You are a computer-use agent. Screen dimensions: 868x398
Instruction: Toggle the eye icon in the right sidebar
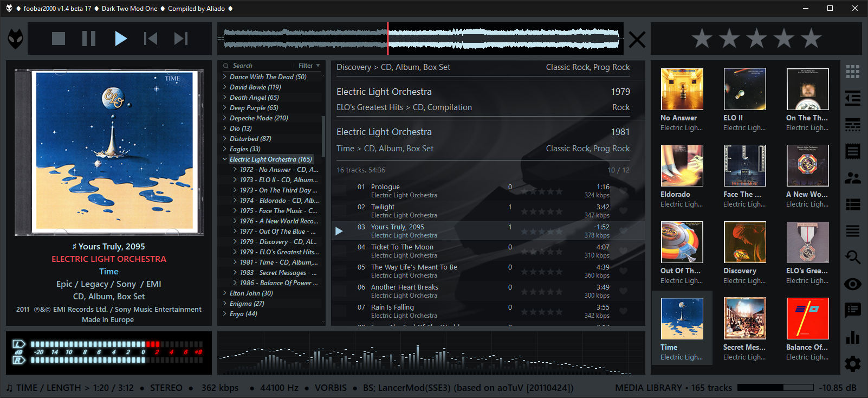853,284
